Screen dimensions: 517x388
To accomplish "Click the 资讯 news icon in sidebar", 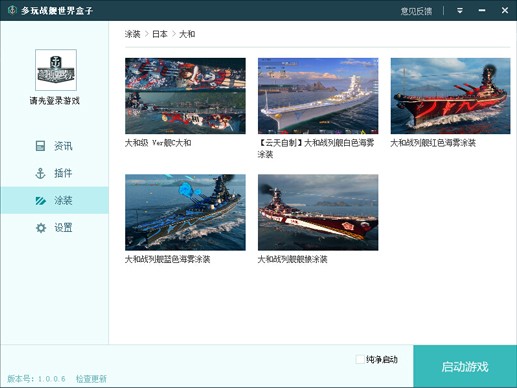I will tap(40, 146).
